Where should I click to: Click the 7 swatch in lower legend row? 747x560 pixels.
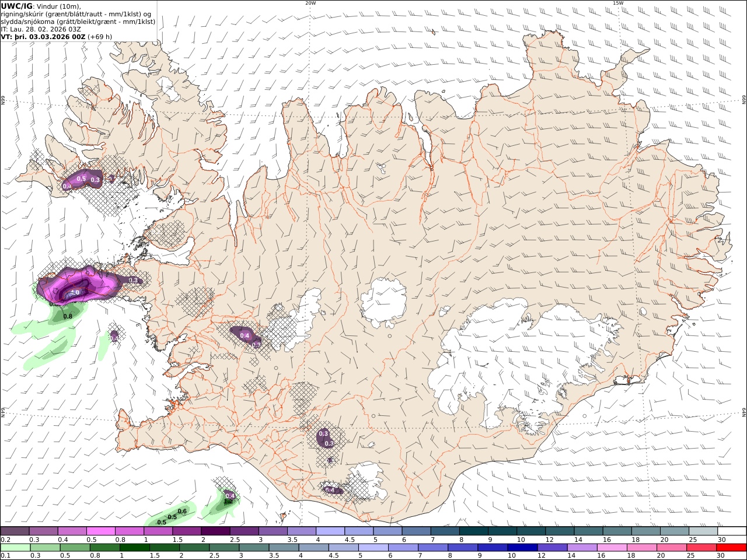[432, 548]
